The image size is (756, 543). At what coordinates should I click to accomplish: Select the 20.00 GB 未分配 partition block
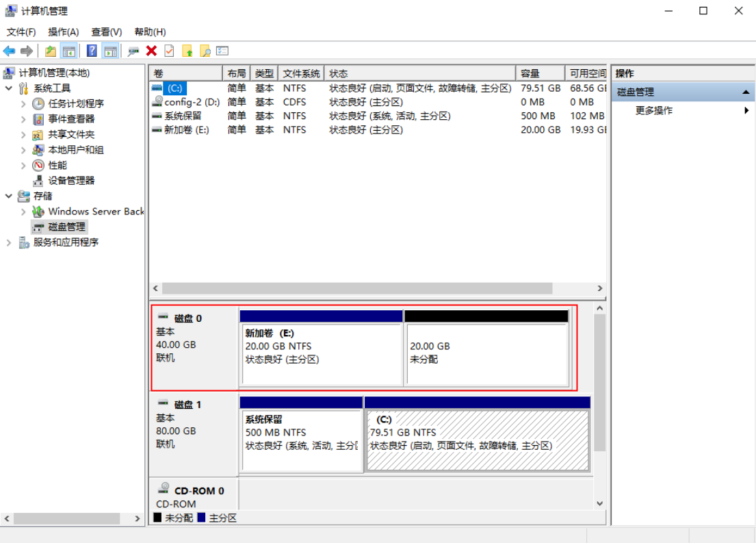(486, 353)
